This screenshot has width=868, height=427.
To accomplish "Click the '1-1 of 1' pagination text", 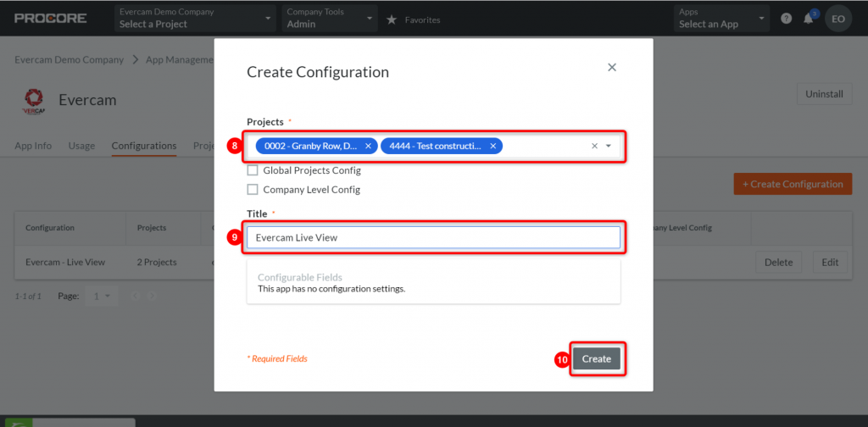I will click(x=28, y=297).
